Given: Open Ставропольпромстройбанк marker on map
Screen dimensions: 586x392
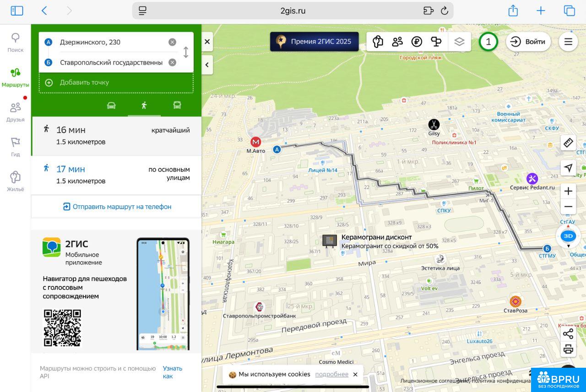Looking at the screenshot, I should [x=259, y=307].
